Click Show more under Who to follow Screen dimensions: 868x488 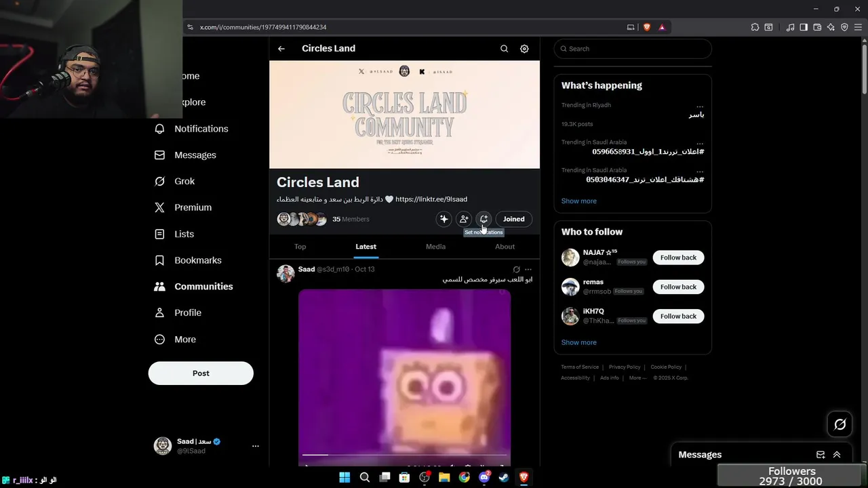[579, 342]
